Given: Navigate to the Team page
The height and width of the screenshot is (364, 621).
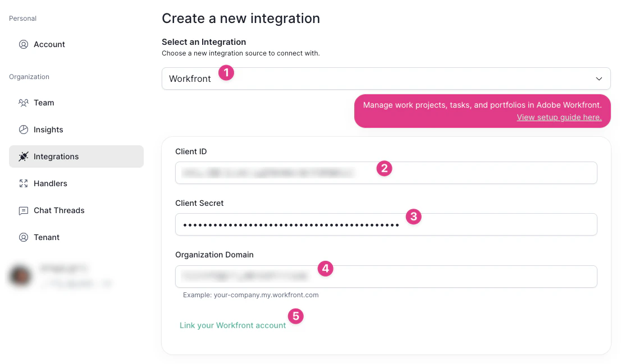Looking at the screenshot, I should pyautogui.click(x=43, y=103).
